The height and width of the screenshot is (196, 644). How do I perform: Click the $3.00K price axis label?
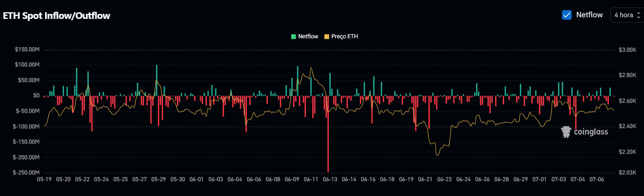(628, 50)
